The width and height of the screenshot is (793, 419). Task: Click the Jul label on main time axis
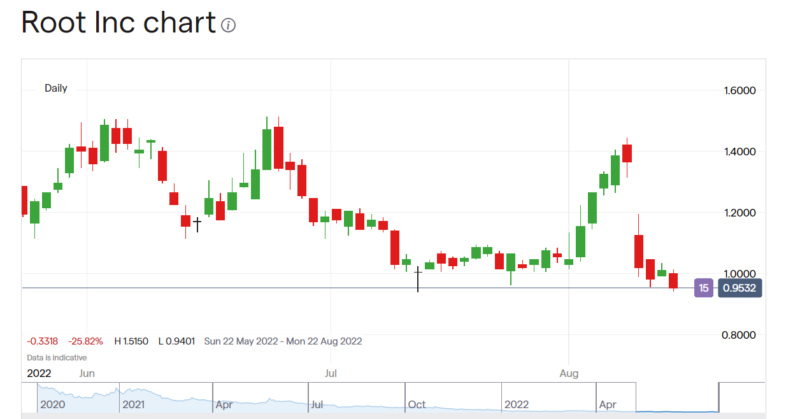click(330, 373)
